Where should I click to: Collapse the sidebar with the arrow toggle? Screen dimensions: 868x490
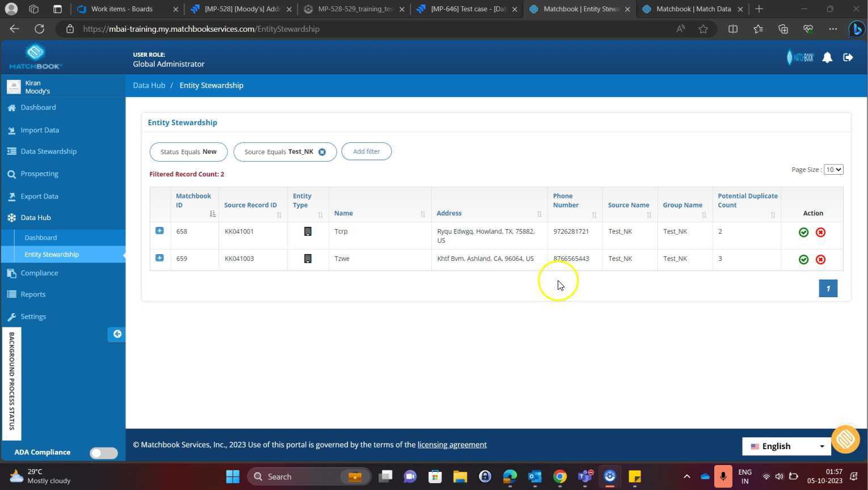pos(117,334)
